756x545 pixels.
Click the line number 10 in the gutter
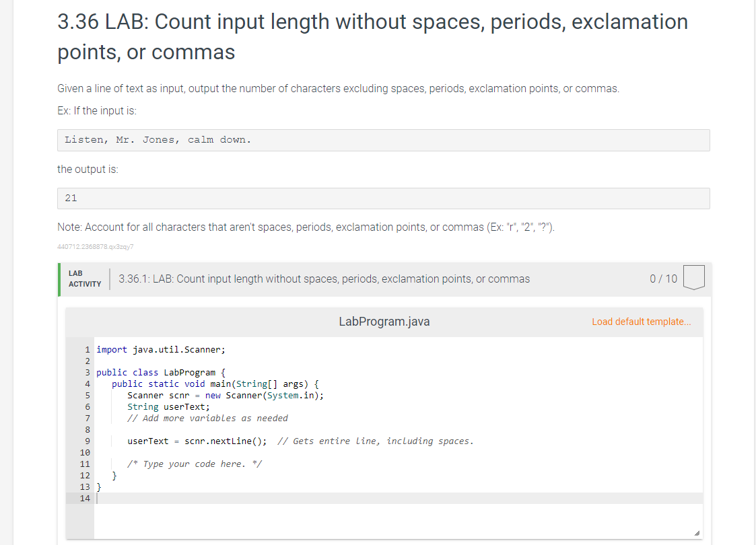pyautogui.click(x=85, y=452)
